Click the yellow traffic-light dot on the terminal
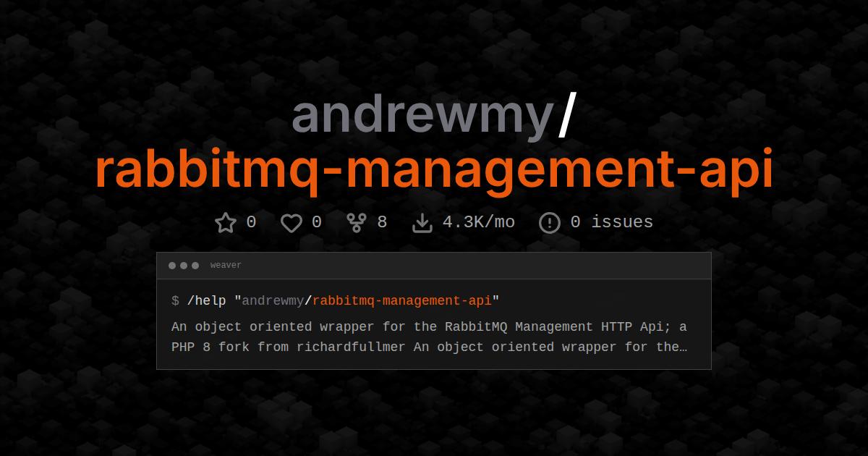Viewport: 868px width, 456px height. point(184,265)
